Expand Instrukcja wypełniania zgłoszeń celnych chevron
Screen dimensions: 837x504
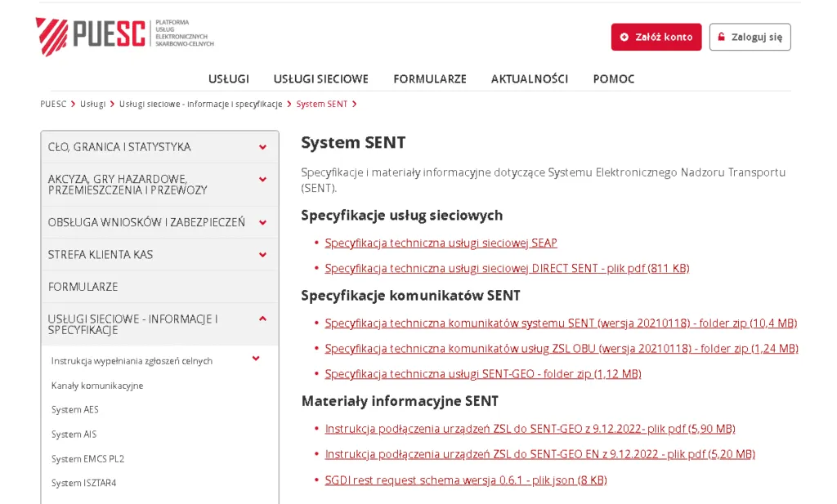pyautogui.click(x=256, y=359)
